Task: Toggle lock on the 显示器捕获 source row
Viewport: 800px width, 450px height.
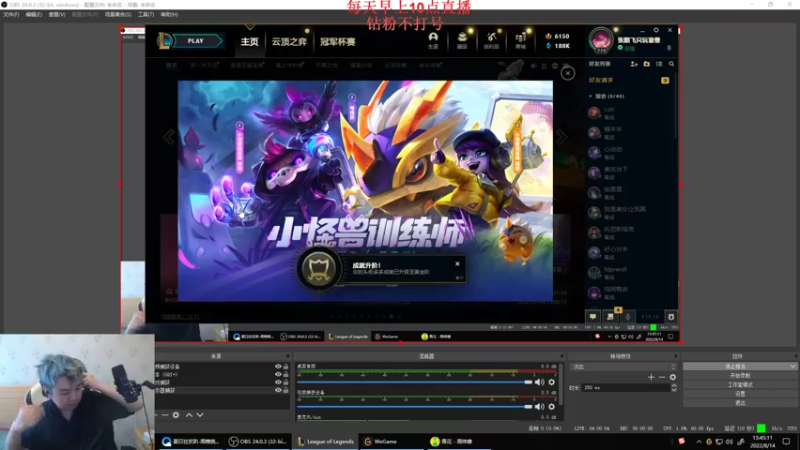Action: pos(286,390)
